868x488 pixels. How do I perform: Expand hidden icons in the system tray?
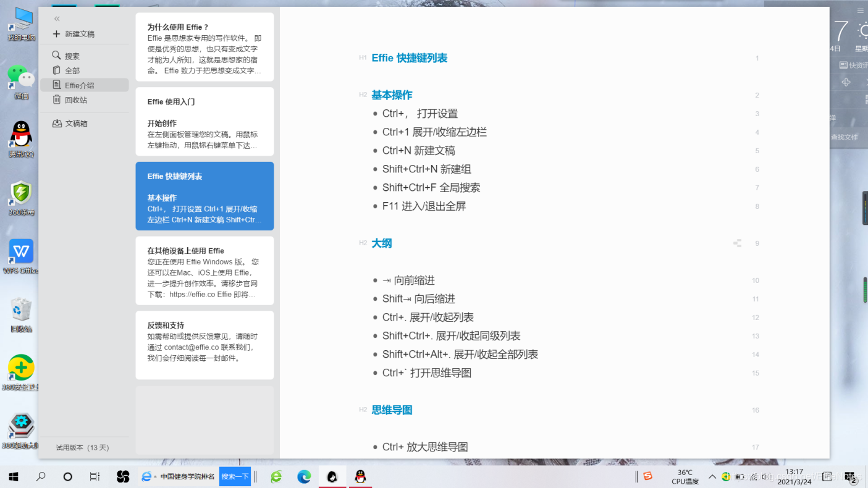[x=712, y=476]
